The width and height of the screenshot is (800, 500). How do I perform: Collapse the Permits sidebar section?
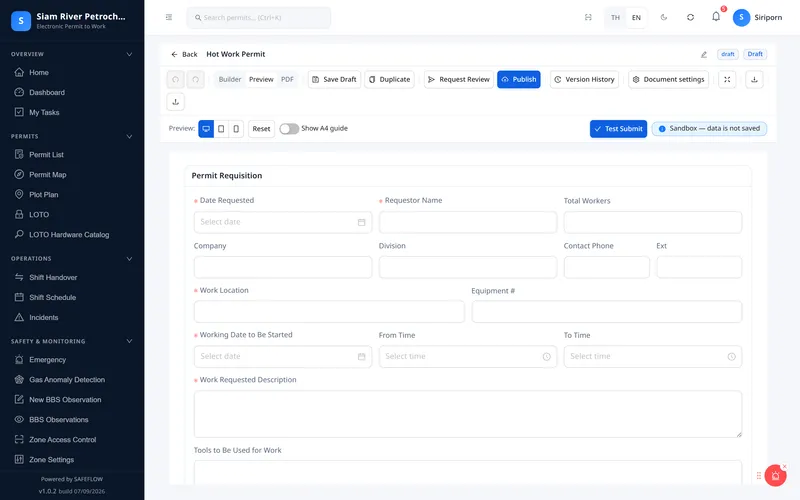coord(129,136)
